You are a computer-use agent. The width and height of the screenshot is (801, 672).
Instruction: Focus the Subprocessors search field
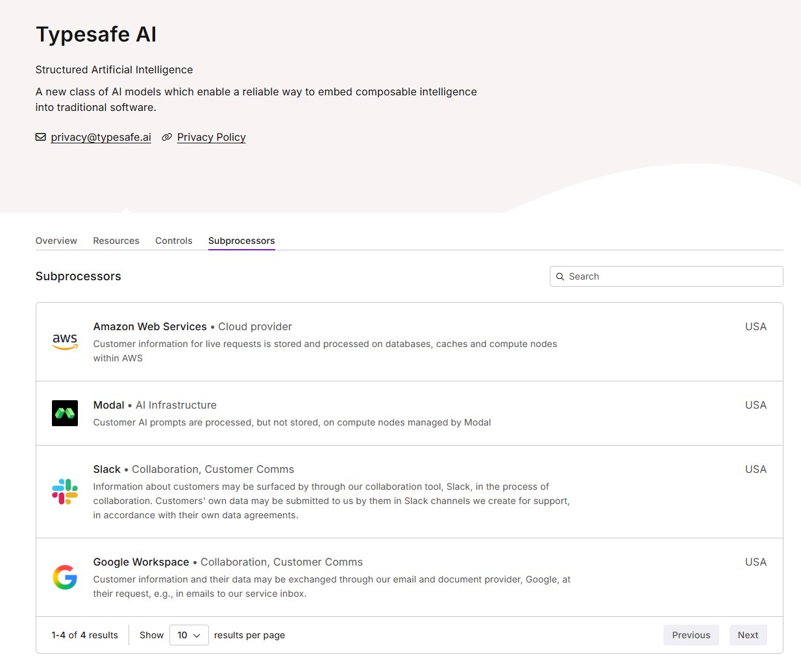coord(667,276)
